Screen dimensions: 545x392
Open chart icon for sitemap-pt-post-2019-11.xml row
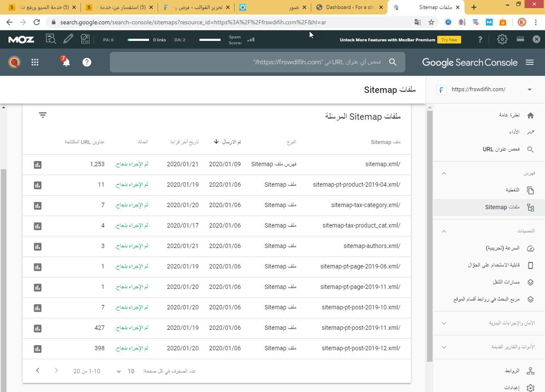tap(38, 328)
